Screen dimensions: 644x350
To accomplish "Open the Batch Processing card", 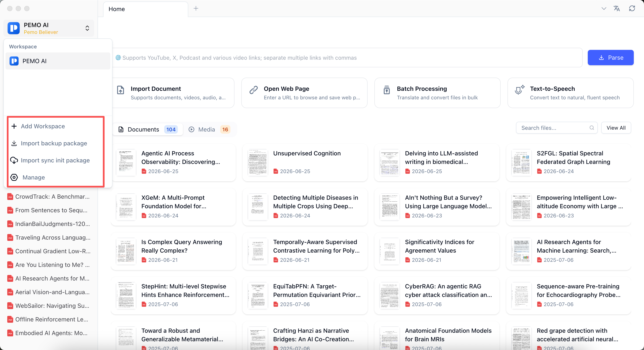I will (437, 93).
